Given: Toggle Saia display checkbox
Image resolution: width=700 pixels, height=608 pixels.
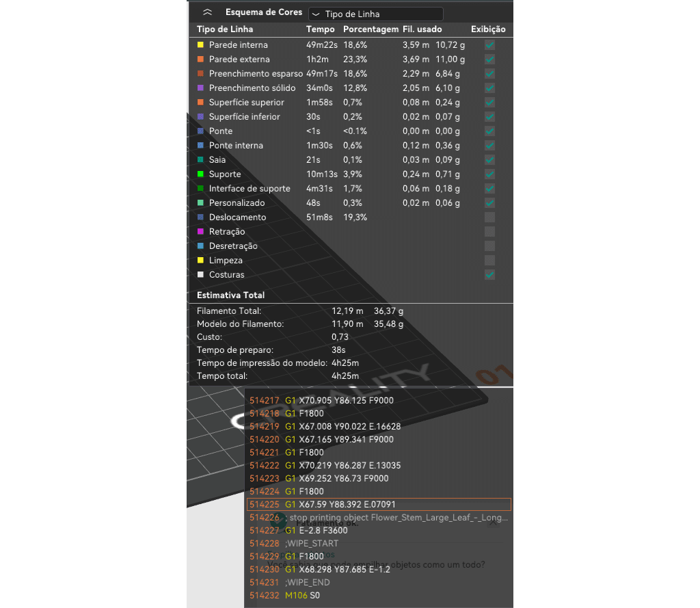Looking at the screenshot, I should pyautogui.click(x=489, y=159).
